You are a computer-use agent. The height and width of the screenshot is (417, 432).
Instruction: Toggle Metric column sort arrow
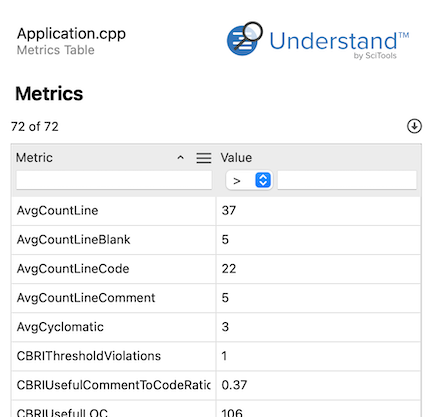coord(180,158)
